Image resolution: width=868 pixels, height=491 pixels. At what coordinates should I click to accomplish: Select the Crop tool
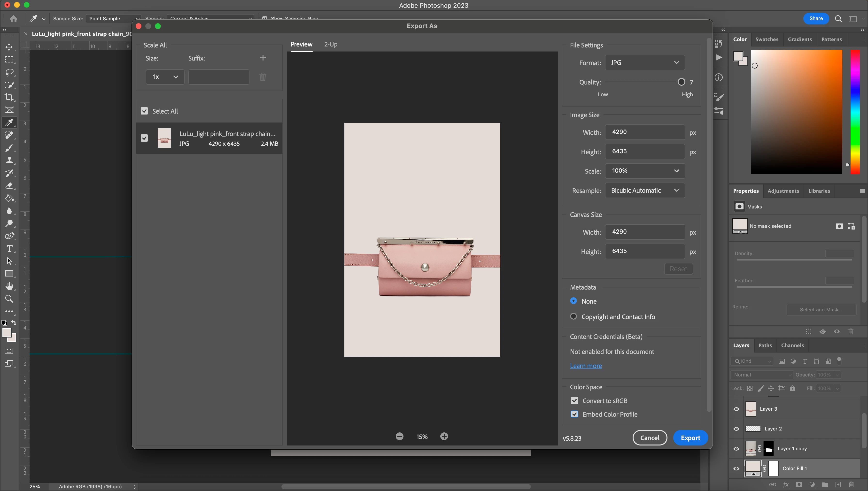point(9,97)
